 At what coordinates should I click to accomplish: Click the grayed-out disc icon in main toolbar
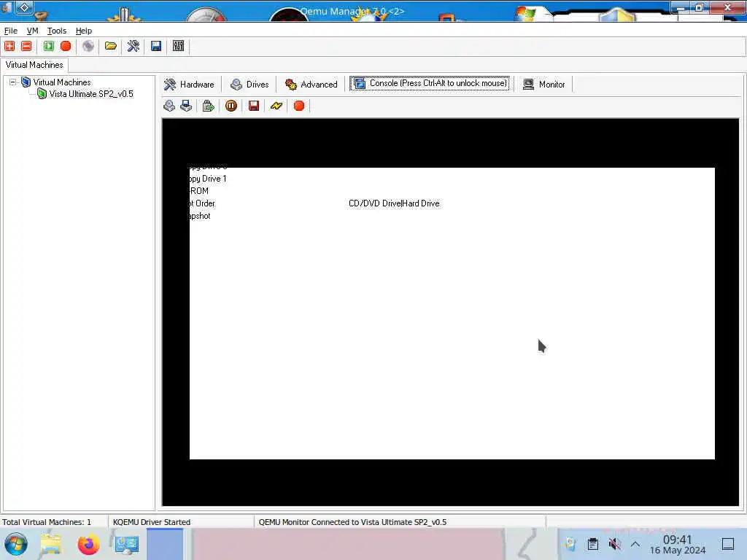tap(88, 46)
